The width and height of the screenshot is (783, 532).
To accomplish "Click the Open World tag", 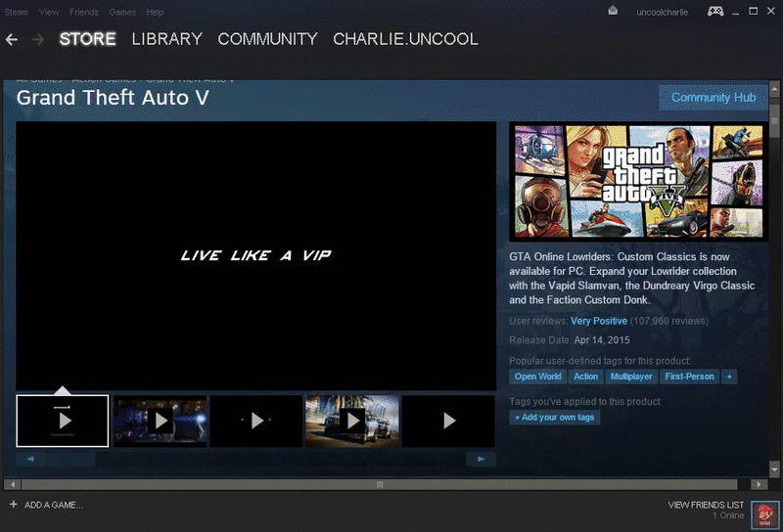I will 537,377.
